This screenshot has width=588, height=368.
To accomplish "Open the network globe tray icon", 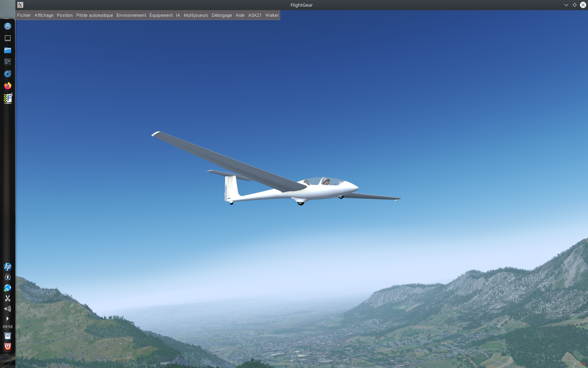I will coord(8,288).
